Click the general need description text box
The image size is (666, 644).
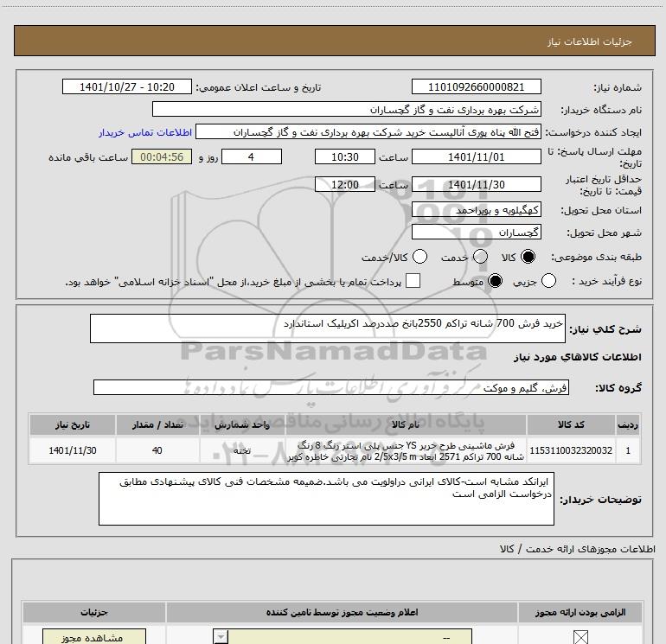coord(328,328)
